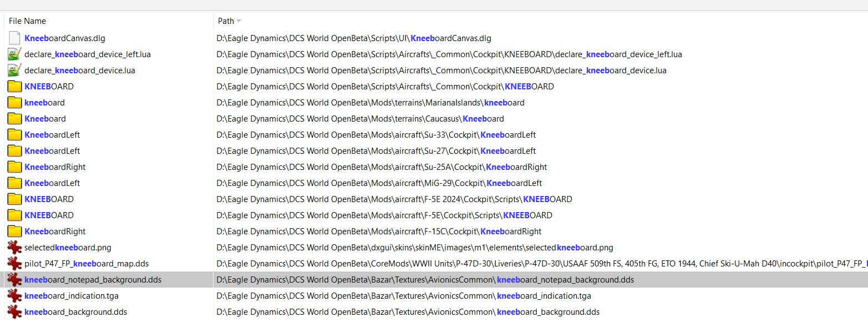Click the folder icon of the Su-27 KneeboardLeft folder
This screenshot has height=327, width=868.
tap(15, 151)
